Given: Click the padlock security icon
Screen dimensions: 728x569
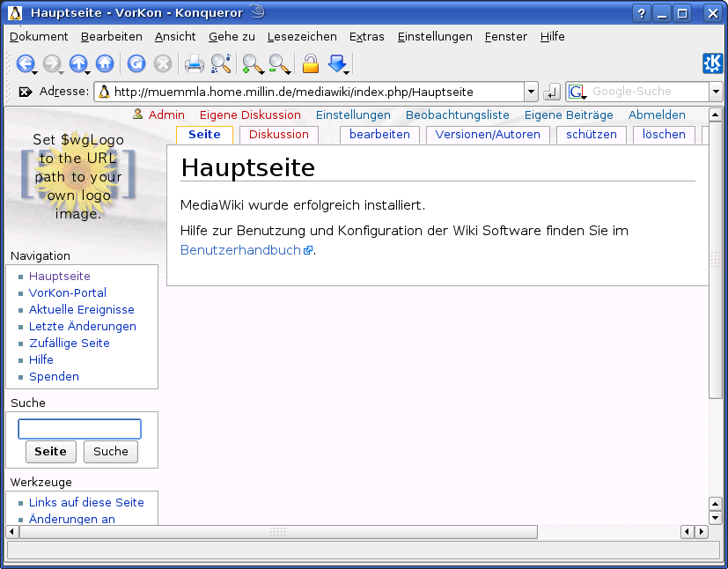Looking at the screenshot, I should (311, 63).
